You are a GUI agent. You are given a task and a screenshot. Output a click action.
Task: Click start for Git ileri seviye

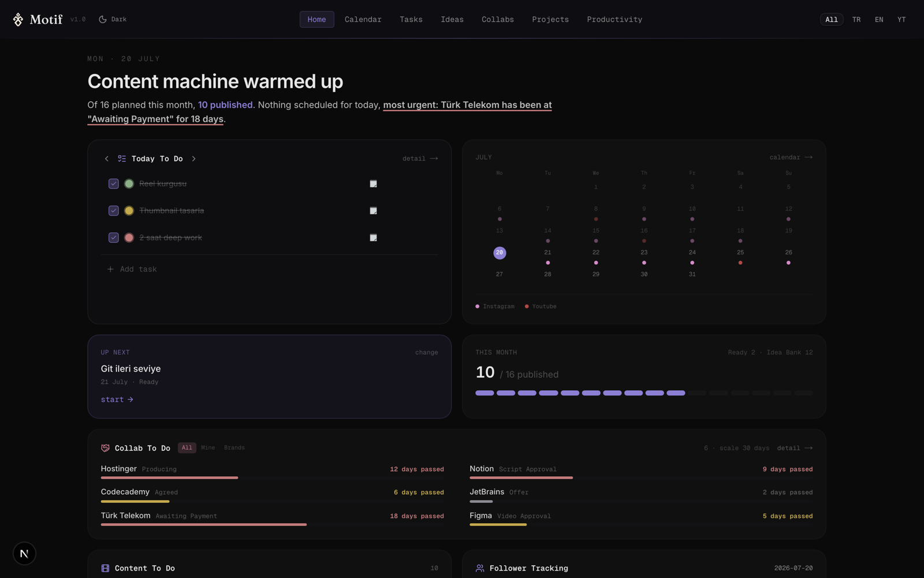click(117, 399)
